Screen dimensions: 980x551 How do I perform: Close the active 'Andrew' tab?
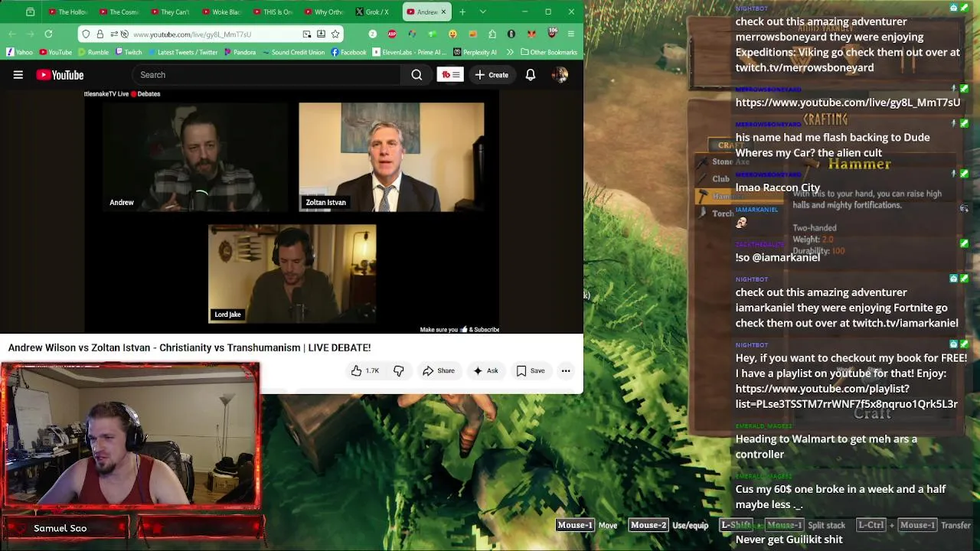tap(443, 12)
